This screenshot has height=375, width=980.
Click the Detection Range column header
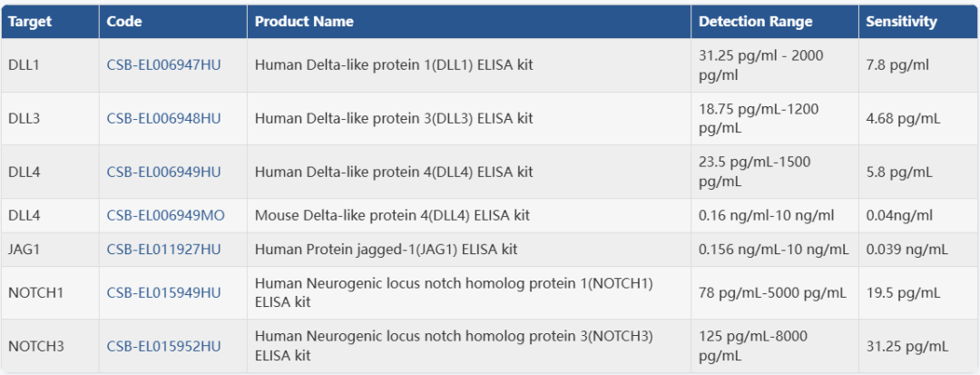[756, 22]
